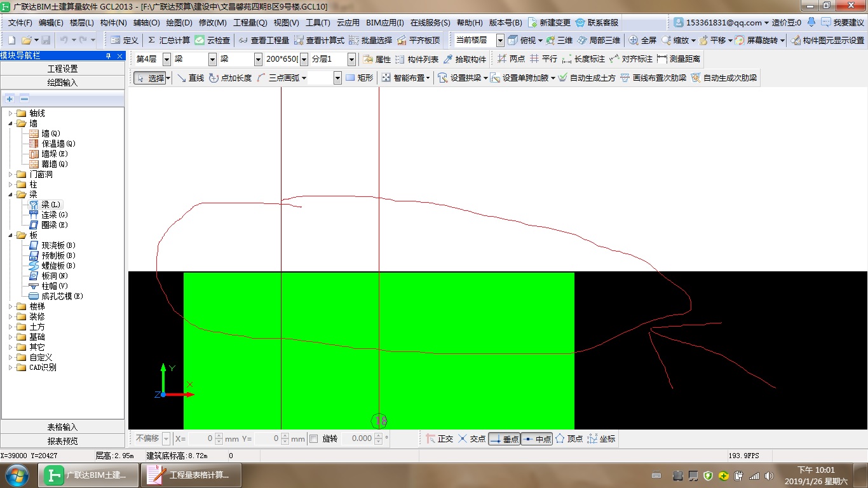868x488 pixels.
Task: Select 两点 two-point axis tool
Action: click(511, 59)
